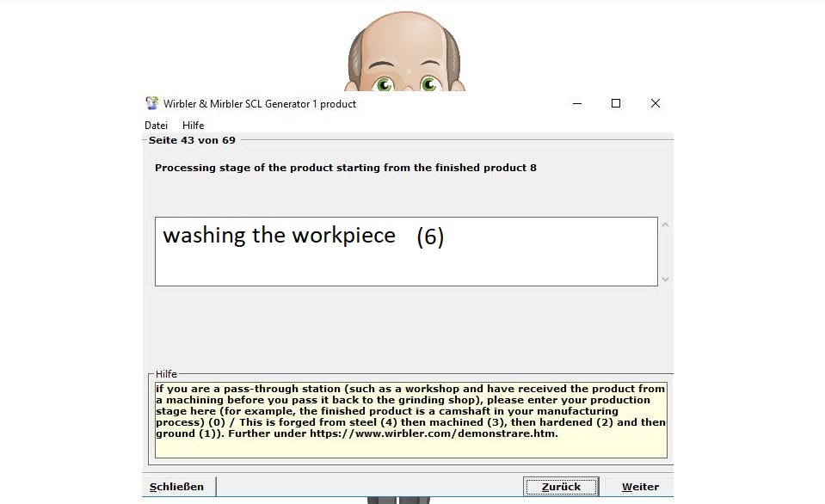Click the (6) stage number in the text field
The width and height of the screenshot is (825, 504).
pos(430,237)
